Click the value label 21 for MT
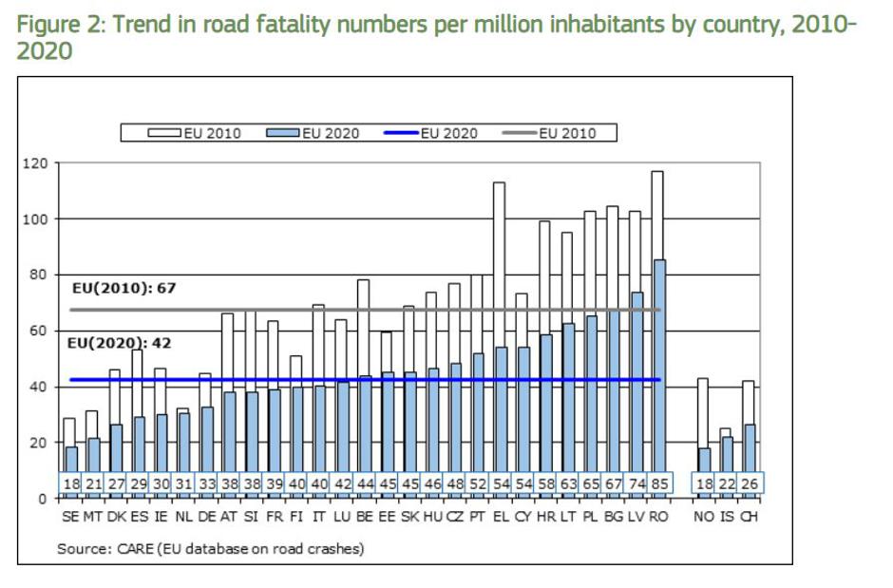Screen dimensions: 893x588 pos(93,484)
